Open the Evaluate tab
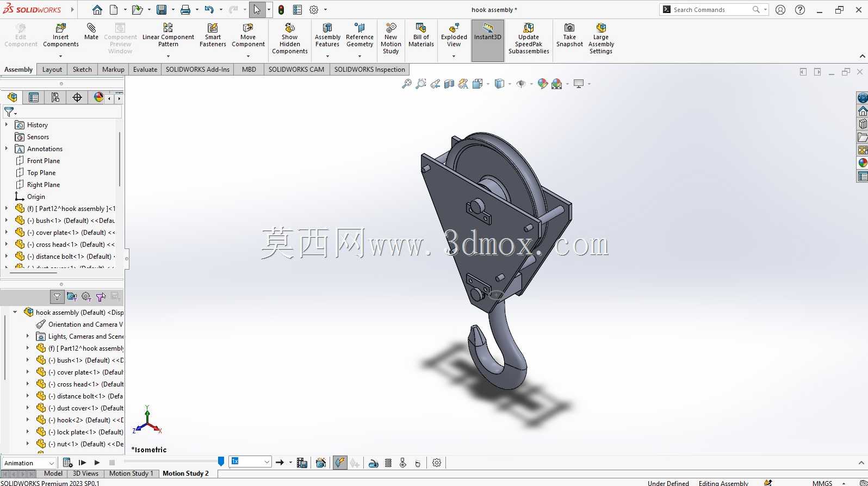868x486 pixels. click(145, 70)
